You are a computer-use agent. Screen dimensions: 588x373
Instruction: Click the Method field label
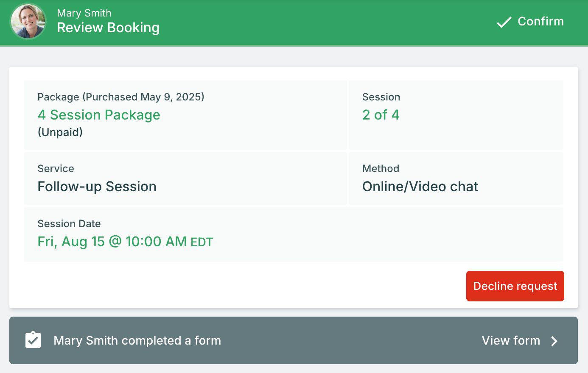tap(381, 169)
